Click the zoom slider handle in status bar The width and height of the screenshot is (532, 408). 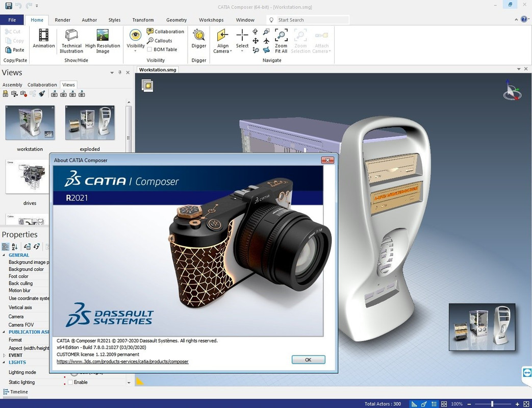point(492,404)
